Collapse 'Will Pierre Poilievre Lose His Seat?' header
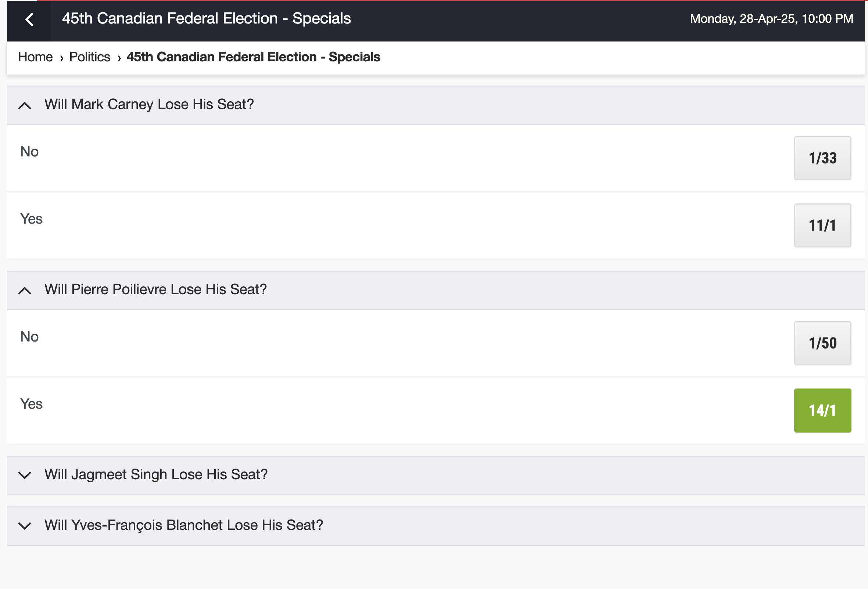The image size is (868, 589). point(435,290)
